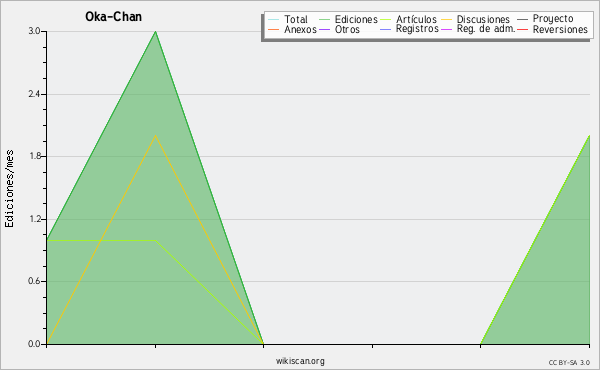Click the purple Otros legend line

pos(324,29)
